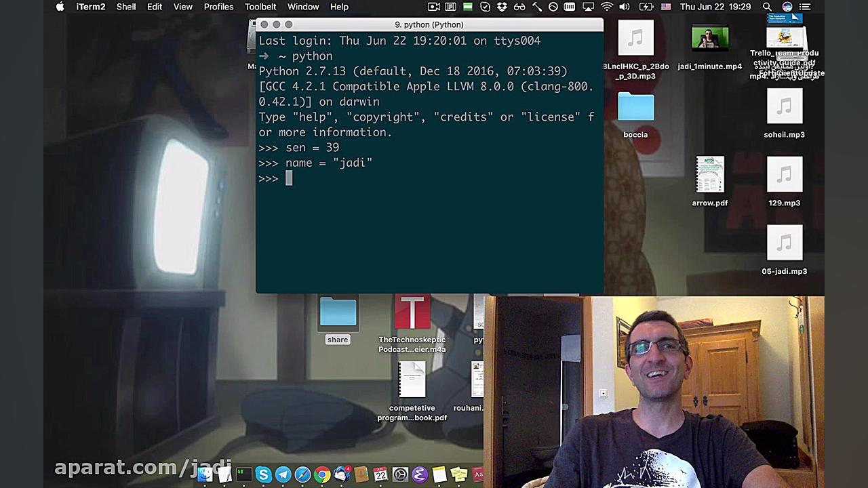Click the camera recording menu bar icon
The width and height of the screenshot is (868, 488).
(434, 7)
